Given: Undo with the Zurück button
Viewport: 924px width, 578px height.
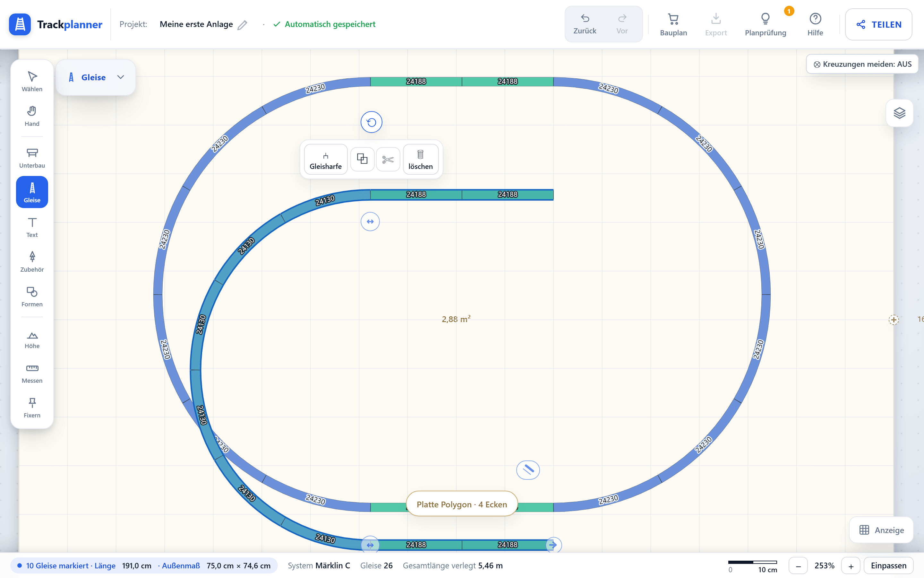Looking at the screenshot, I should [x=585, y=24].
